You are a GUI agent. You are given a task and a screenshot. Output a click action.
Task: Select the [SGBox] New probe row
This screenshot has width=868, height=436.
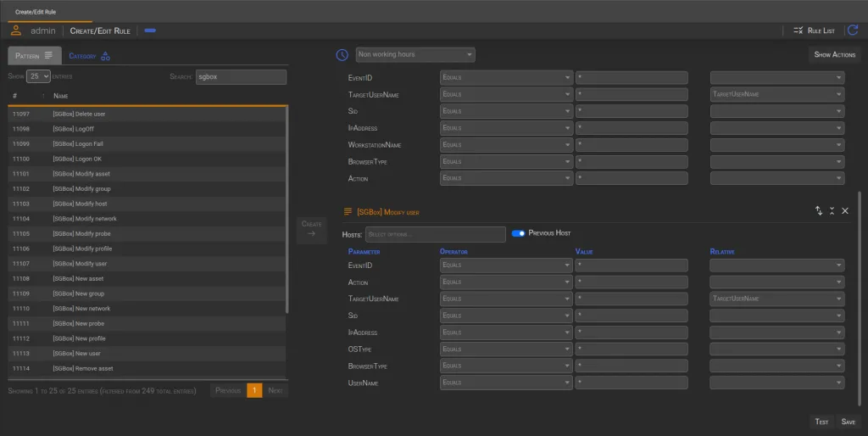point(147,323)
